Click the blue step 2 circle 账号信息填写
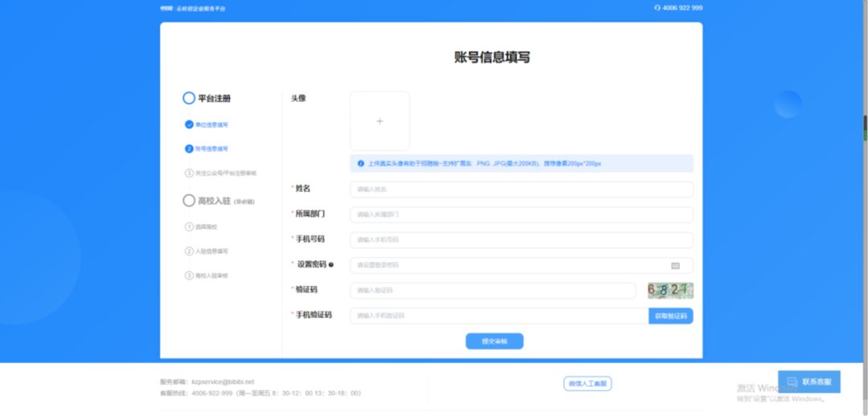 190,149
